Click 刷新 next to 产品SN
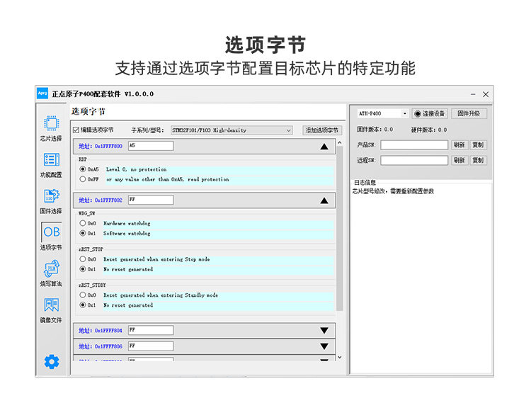Screen dimensions: 531x420 [x=459, y=145]
